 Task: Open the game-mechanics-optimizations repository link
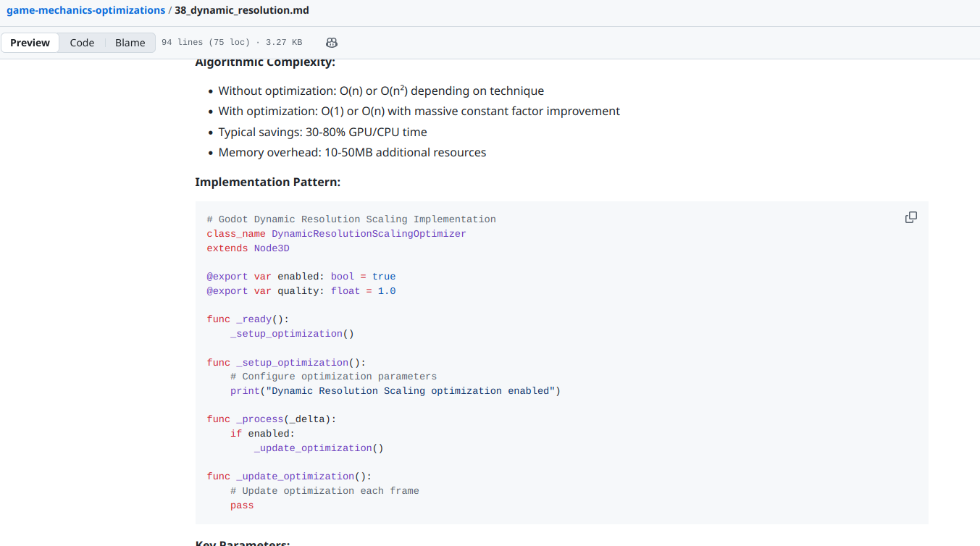coord(85,10)
